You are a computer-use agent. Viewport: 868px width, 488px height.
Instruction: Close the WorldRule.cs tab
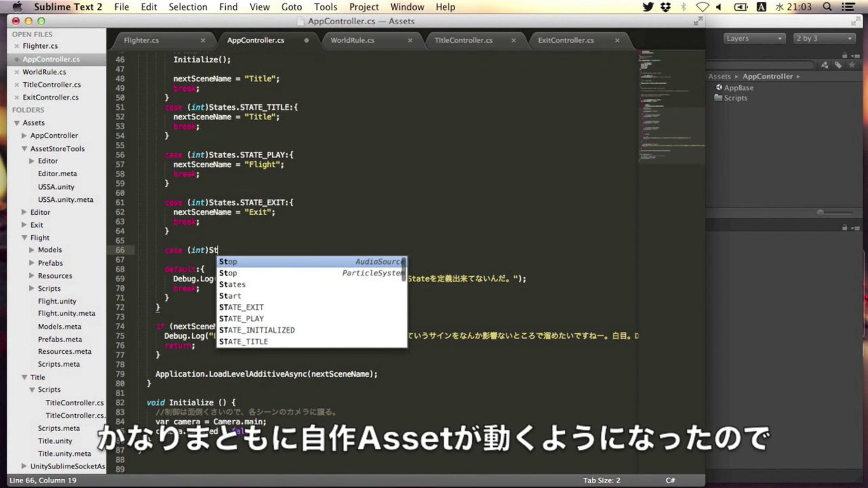[410, 40]
